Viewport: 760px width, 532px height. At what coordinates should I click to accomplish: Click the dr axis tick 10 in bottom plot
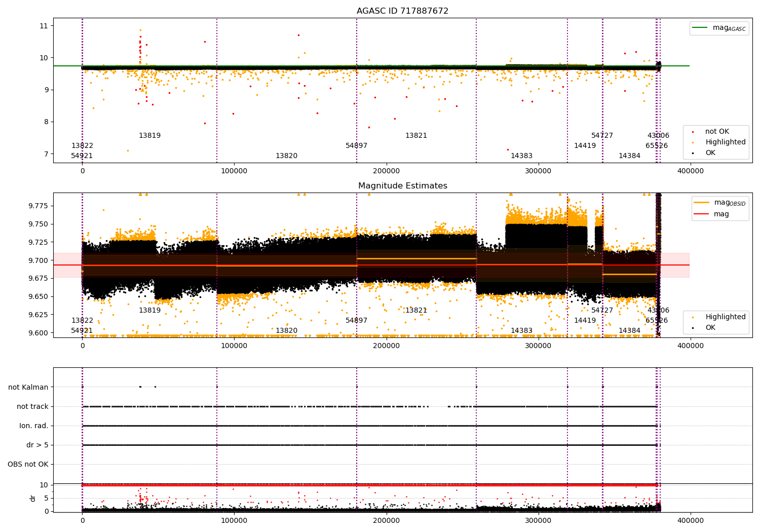pos(44,485)
